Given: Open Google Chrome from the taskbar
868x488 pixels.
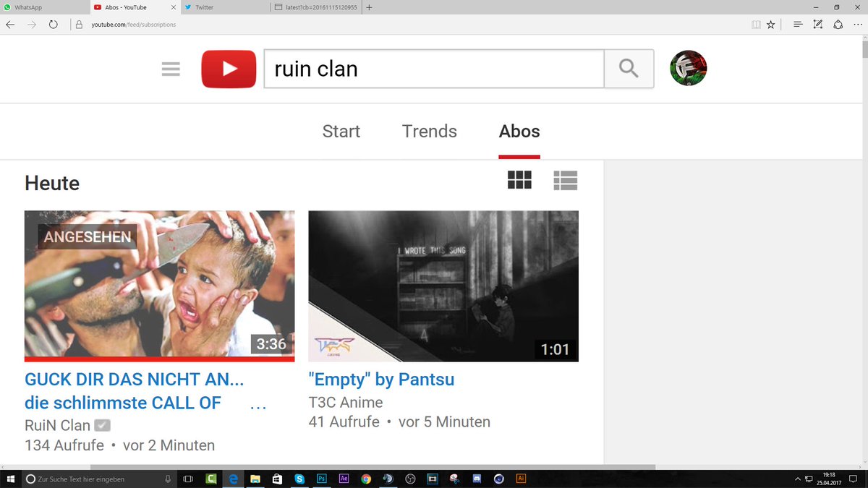Looking at the screenshot, I should (366, 479).
